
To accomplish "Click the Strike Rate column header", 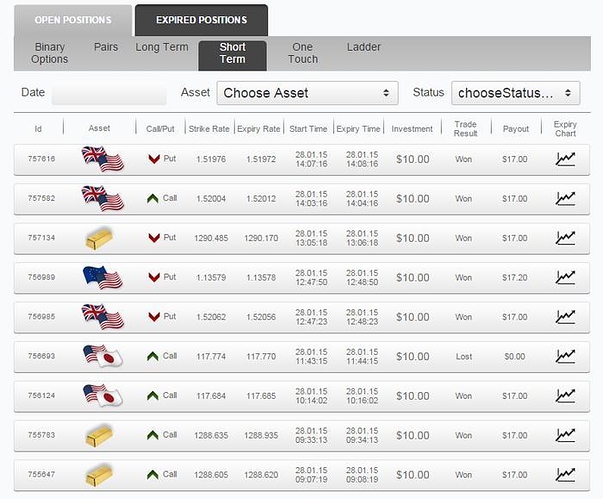I will [209, 129].
